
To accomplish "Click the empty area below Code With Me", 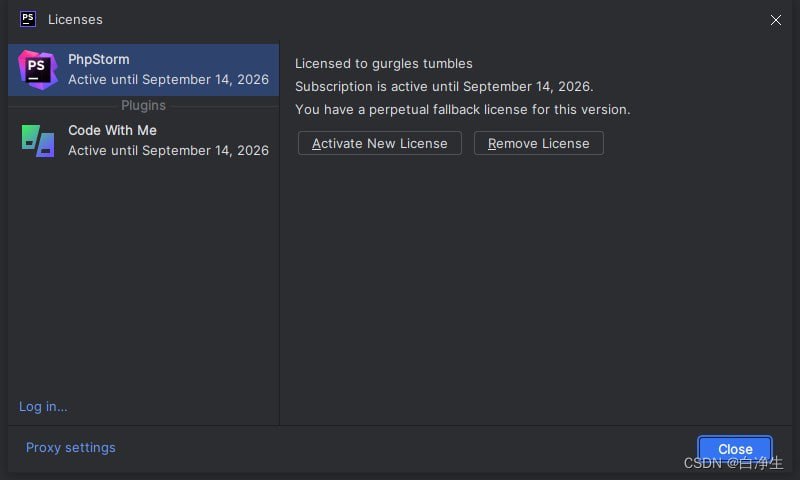I will click(143, 280).
